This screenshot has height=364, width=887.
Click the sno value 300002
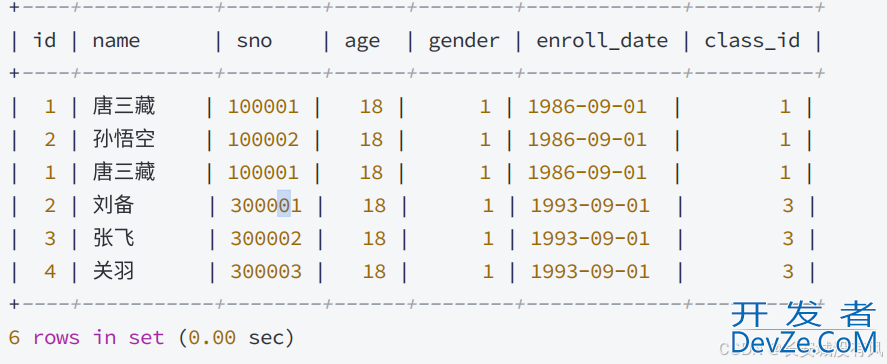click(x=266, y=238)
